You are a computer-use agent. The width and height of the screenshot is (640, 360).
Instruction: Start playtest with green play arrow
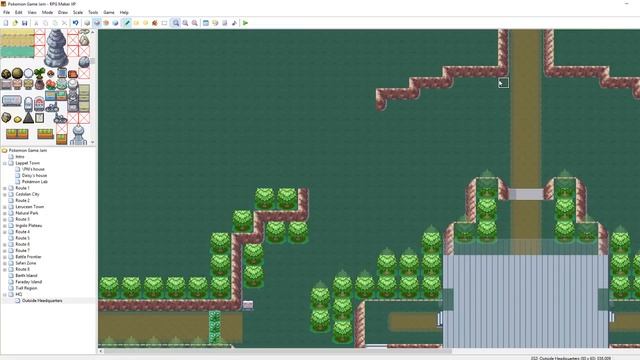[x=245, y=23]
